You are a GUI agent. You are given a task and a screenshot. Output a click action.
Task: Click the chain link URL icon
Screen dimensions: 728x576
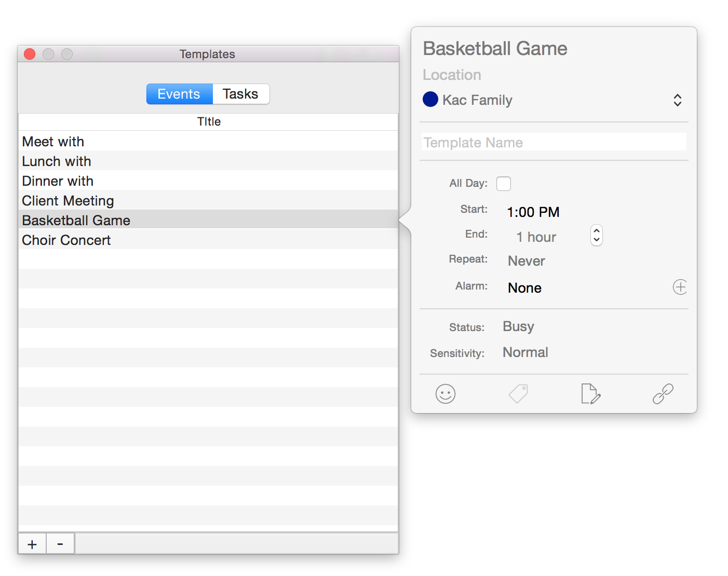(663, 394)
